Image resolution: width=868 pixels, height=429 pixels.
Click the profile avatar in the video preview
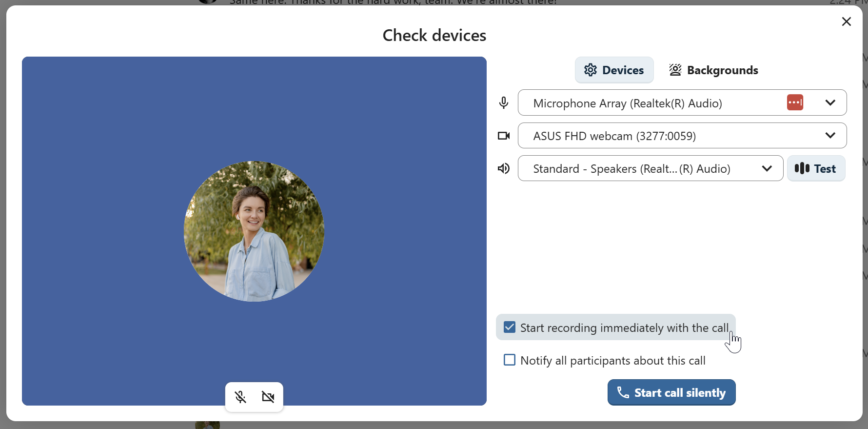pyautogui.click(x=254, y=231)
